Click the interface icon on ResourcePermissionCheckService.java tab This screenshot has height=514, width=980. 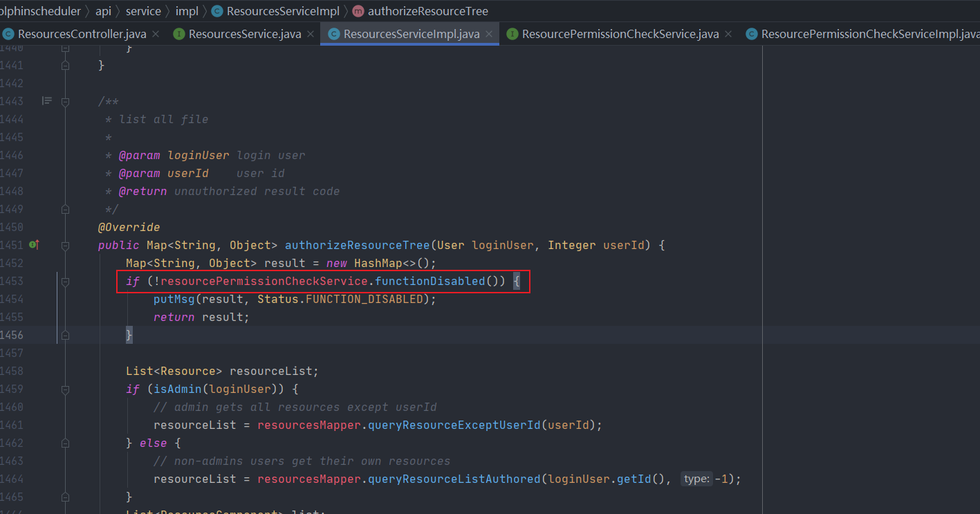[x=512, y=33]
